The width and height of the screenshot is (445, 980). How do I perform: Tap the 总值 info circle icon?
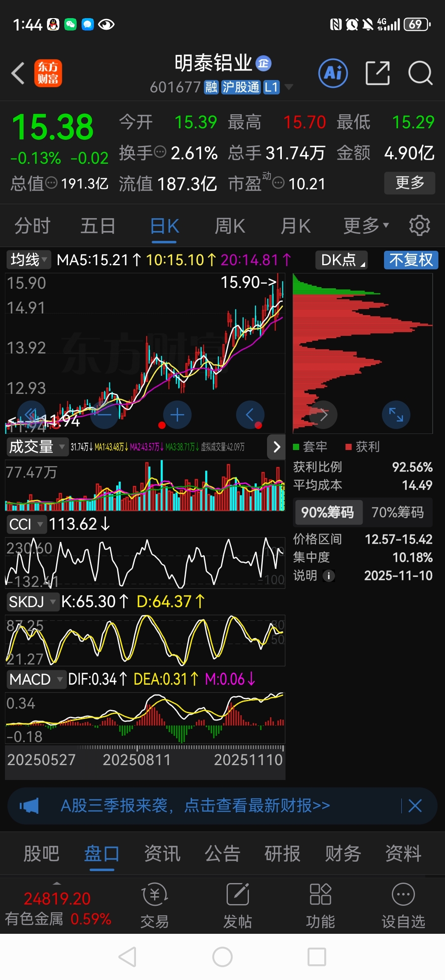point(51,183)
